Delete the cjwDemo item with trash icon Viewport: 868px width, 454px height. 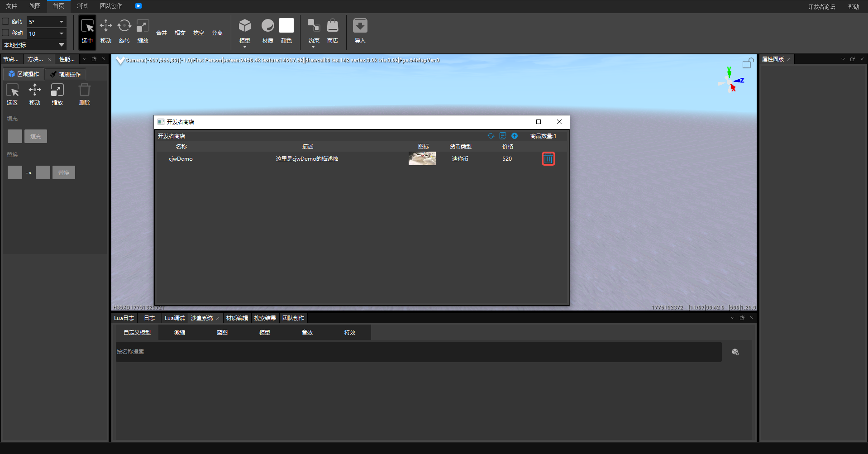[x=548, y=159]
